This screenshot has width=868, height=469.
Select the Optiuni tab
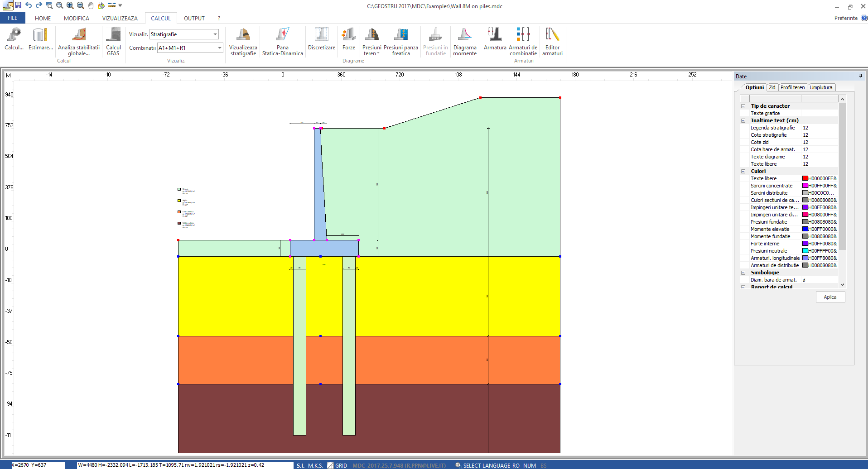(755, 88)
